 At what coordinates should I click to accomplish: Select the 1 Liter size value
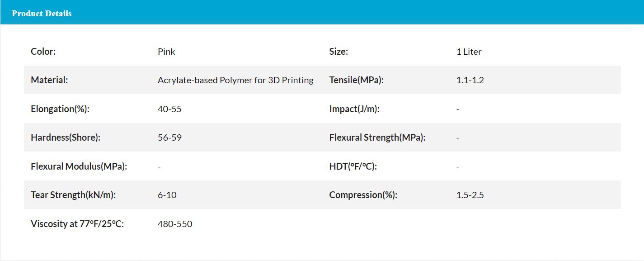[469, 52]
